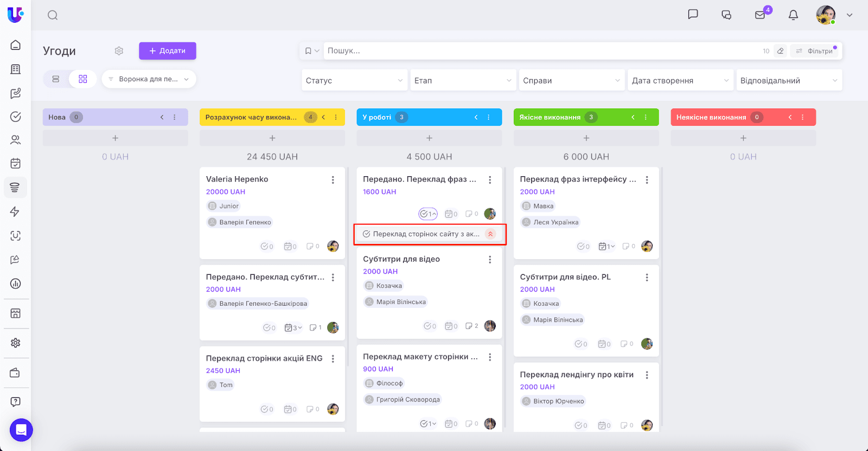Switch to kanban board view
Screen dimensions: 868x451
82,79
